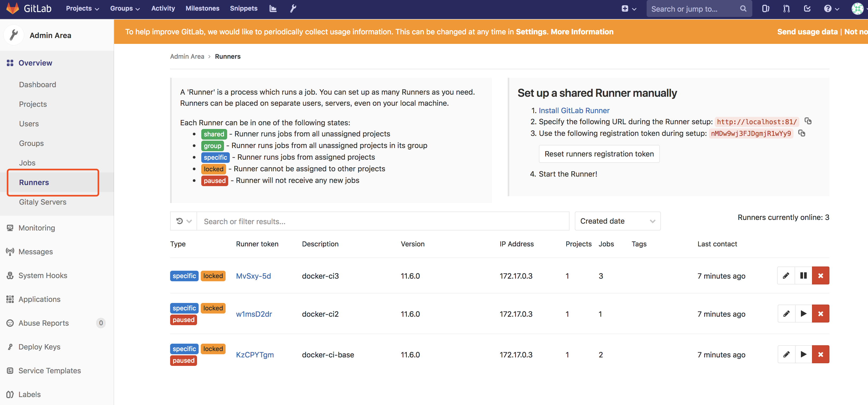Resume the docker-ci2 runner
This screenshot has width=868, height=405.
[x=804, y=314]
